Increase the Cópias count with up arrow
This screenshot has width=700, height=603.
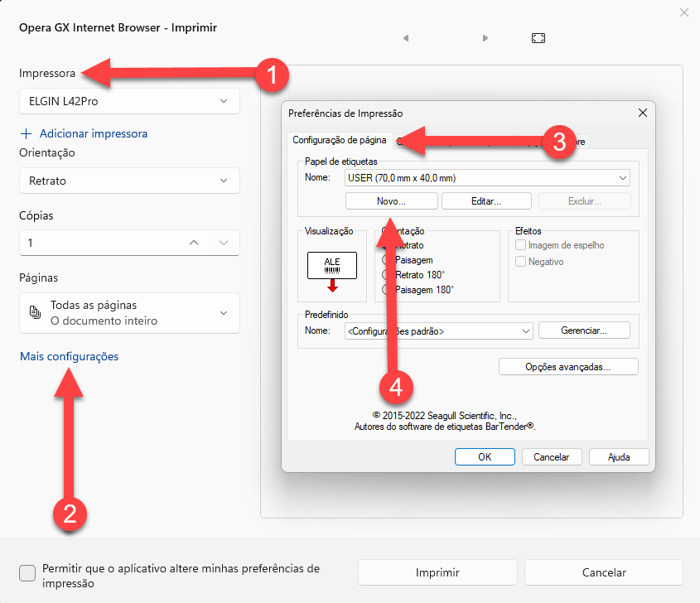coord(194,243)
